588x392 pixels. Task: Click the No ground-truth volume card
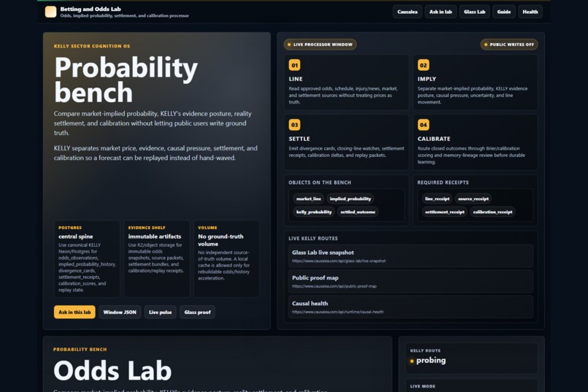[x=226, y=259]
